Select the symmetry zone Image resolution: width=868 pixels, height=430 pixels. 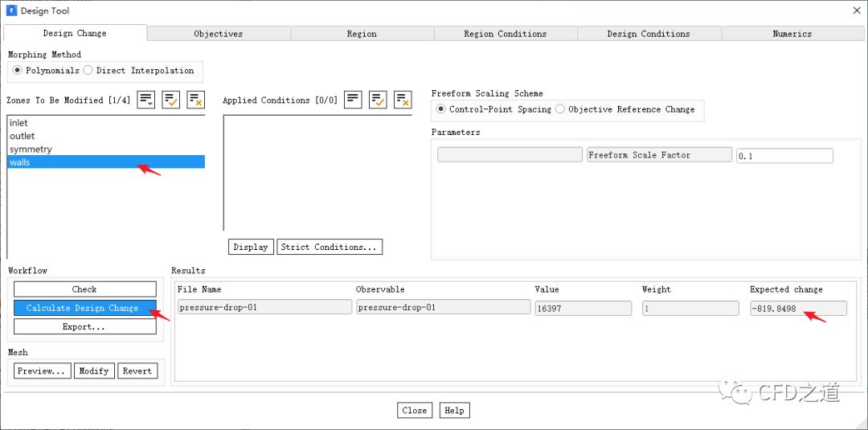tap(106, 149)
